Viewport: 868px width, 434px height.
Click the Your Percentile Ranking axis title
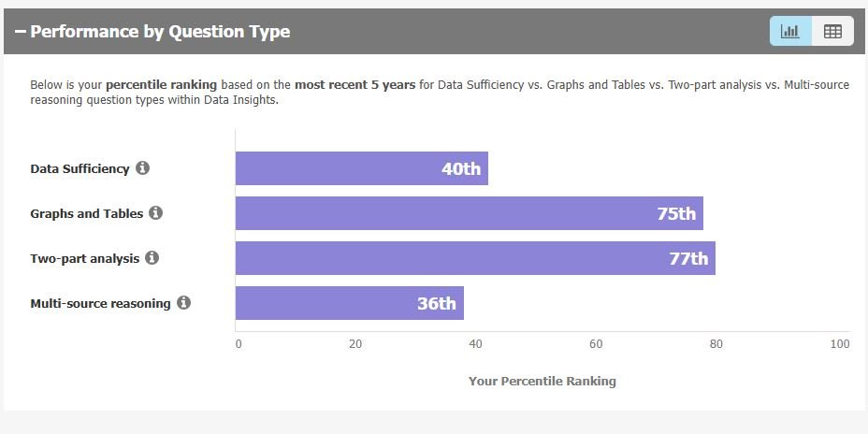pyautogui.click(x=542, y=381)
